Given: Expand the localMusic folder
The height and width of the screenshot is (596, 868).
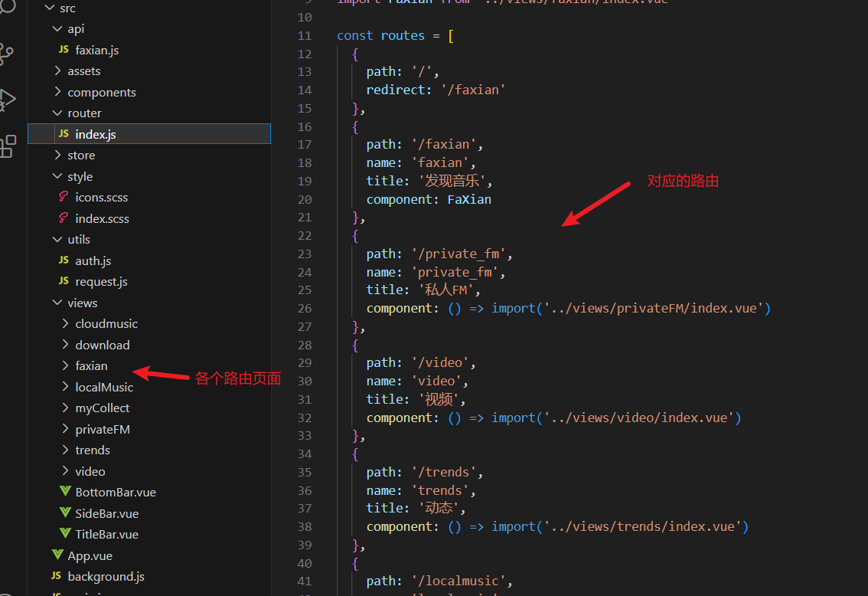Looking at the screenshot, I should (65, 387).
